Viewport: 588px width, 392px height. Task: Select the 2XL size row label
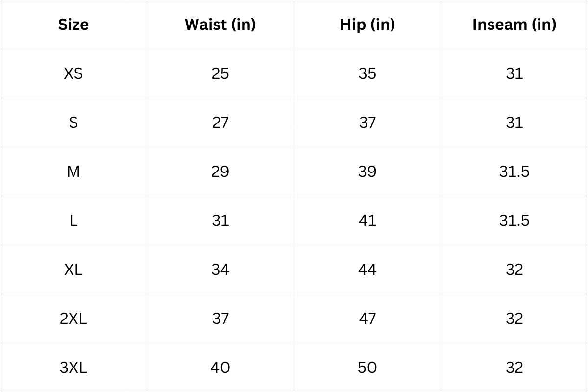[73, 318]
